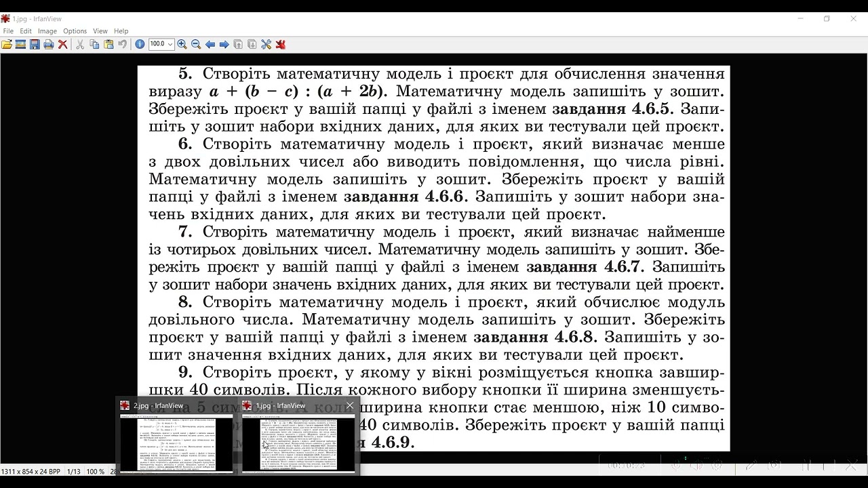
Task: Open the View menu
Action: click(x=100, y=31)
